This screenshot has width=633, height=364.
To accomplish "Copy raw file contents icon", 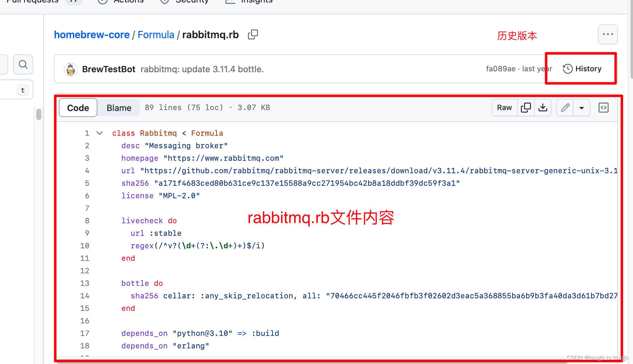I will [526, 108].
